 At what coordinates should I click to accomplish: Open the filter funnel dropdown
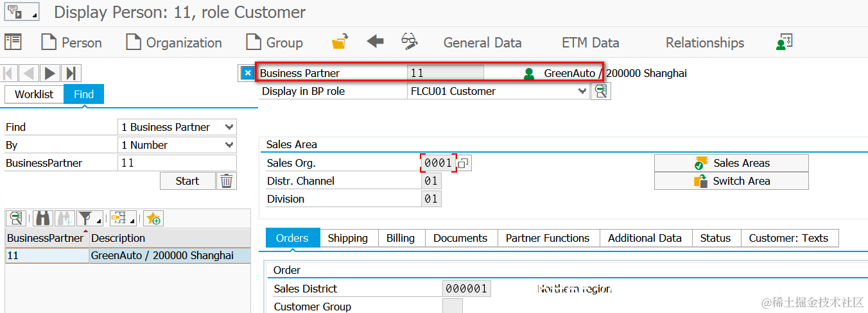[x=89, y=218]
